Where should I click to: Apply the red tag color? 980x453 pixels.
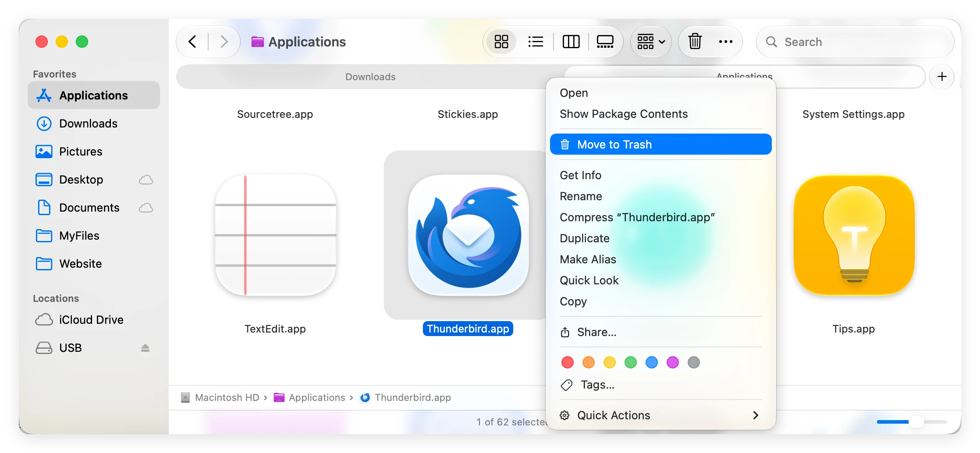point(568,362)
